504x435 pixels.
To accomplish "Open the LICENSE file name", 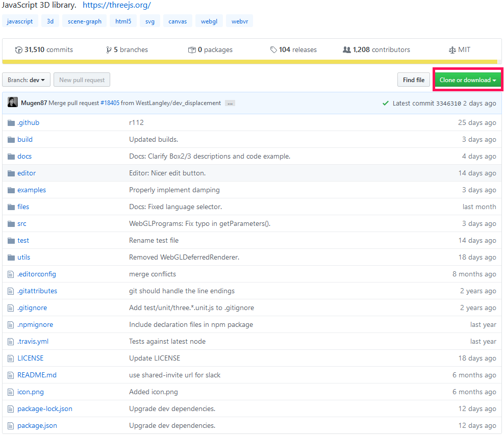I will (x=30, y=358).
